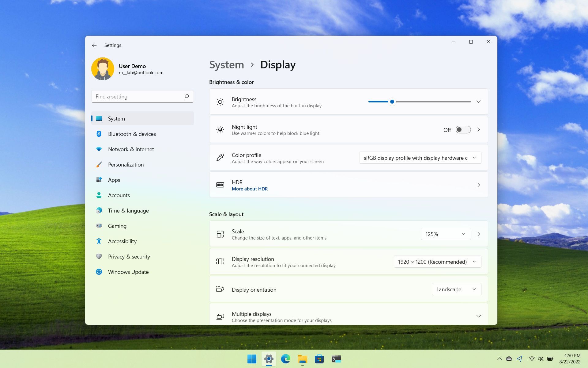Open Network & internet settings

pyautogui.click(x=130, y=149)
